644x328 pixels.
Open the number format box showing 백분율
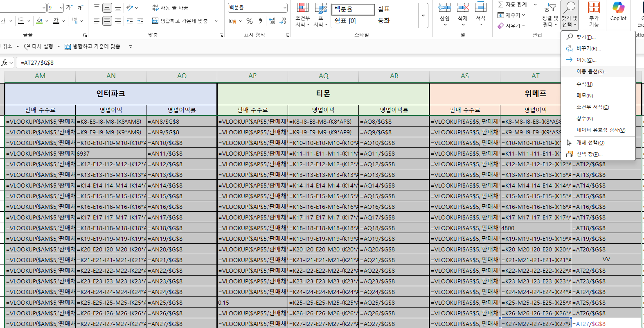tap(258, 7)
